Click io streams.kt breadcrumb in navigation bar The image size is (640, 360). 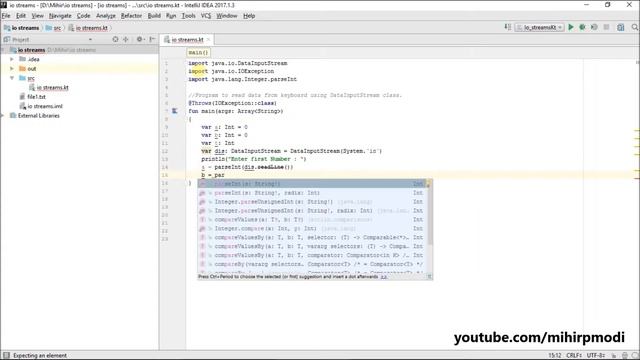[88, 28]
